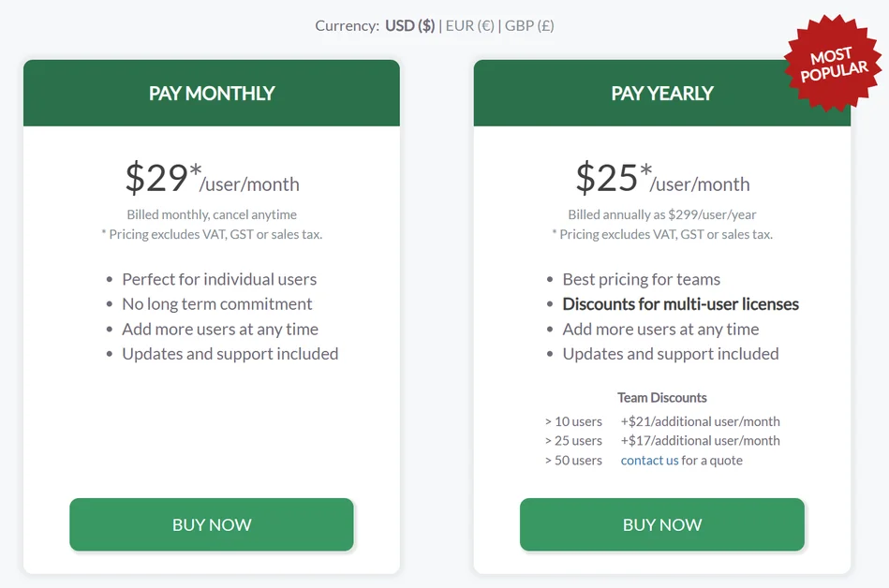Select the +$17/additional user/month row
This screenshot has width=889, height=588.
click(700, 441)
